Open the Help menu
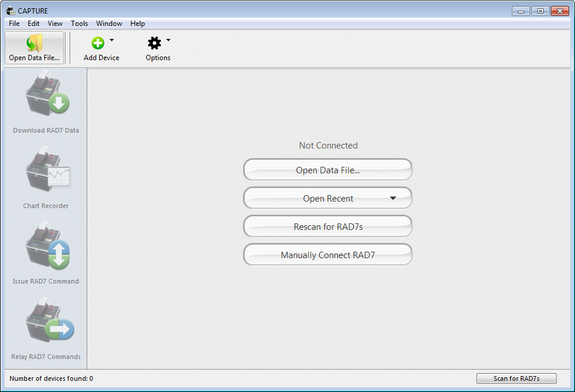Viewport: 575px width, 392px height. coord(137,24)
